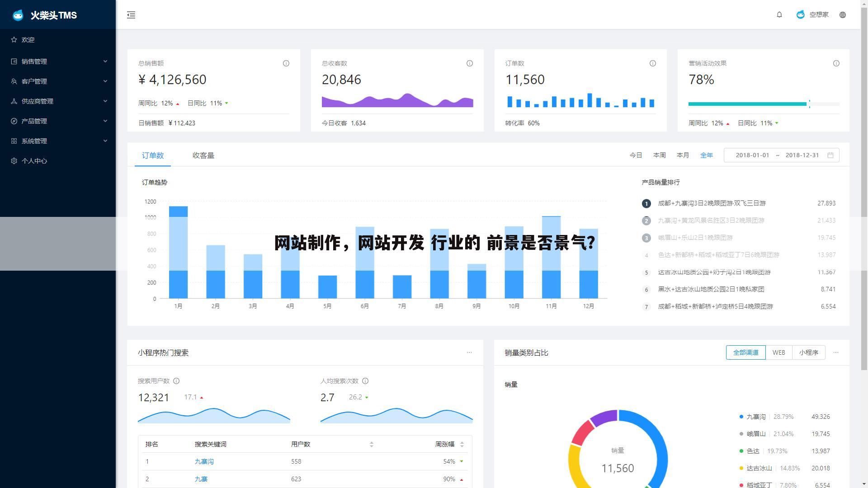868x488 pixels.
Task: Switch sales channel to WEB
Action: [x=778, y=352]
